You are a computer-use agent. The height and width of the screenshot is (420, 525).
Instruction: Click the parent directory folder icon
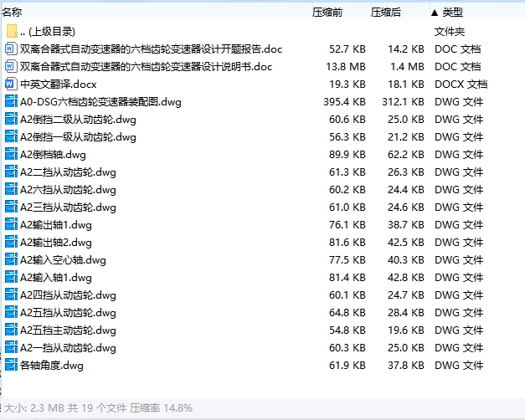[x=12, y=31]
